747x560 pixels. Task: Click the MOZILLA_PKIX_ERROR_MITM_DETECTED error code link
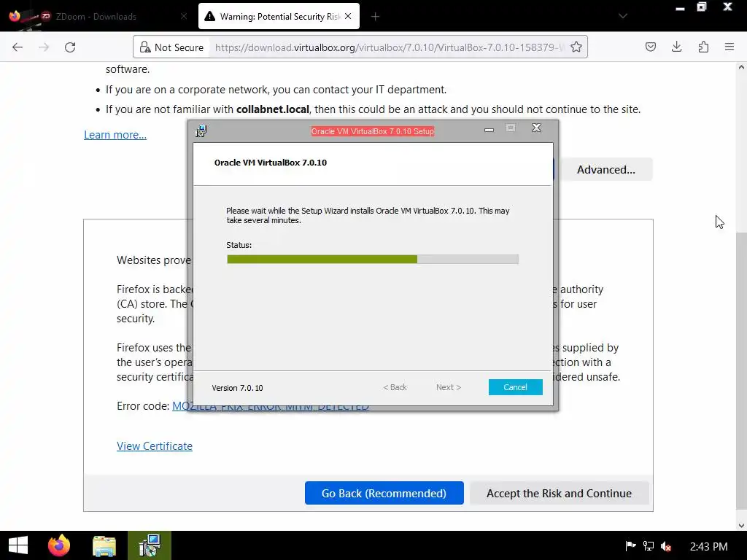tap(270, 406)
